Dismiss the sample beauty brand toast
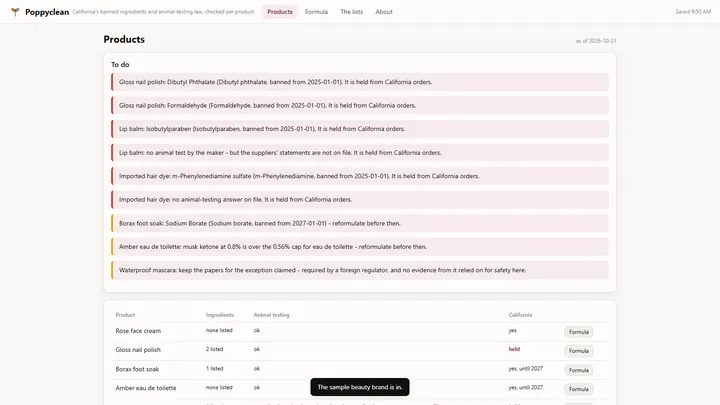This screenshot has height=405, width=720. (360, 387)
